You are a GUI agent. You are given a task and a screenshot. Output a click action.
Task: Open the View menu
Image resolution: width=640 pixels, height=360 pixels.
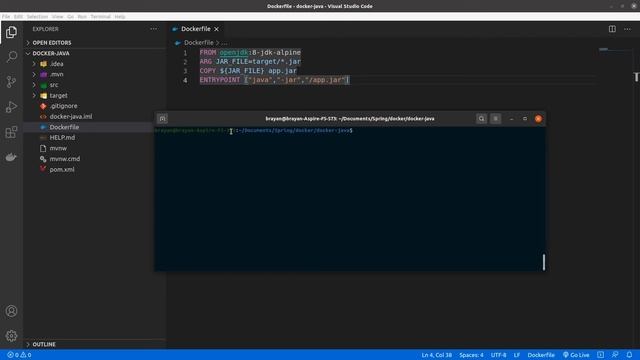58,17
